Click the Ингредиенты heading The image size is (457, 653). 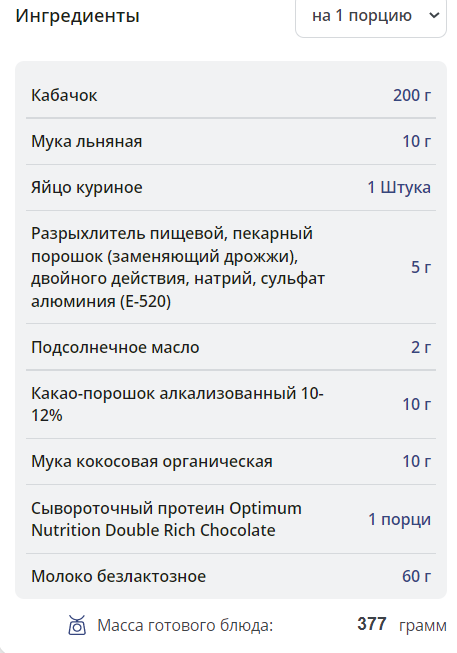coord(77,16)
